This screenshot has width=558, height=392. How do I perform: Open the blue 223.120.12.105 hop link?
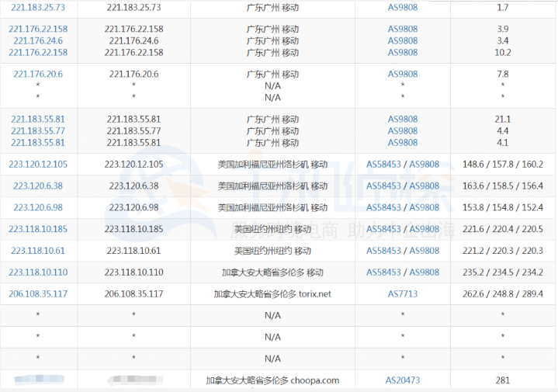pyautogui.click(x=38, y=164)
